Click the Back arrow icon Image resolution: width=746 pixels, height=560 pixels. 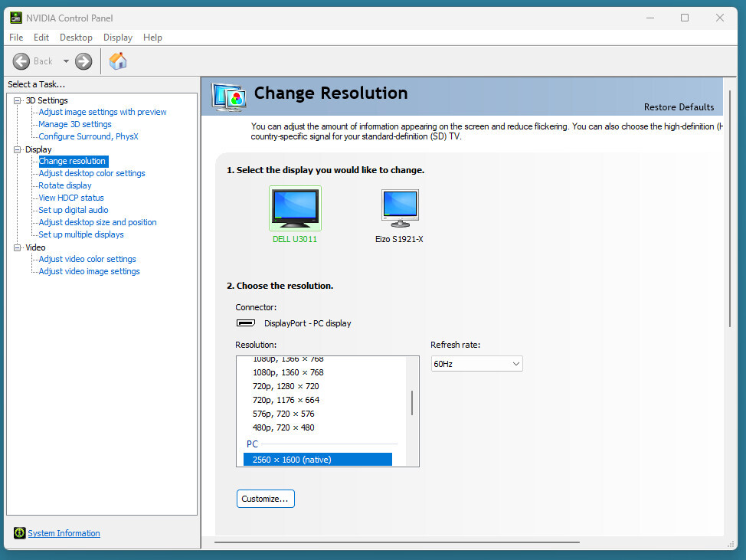[x=21, y=61]
